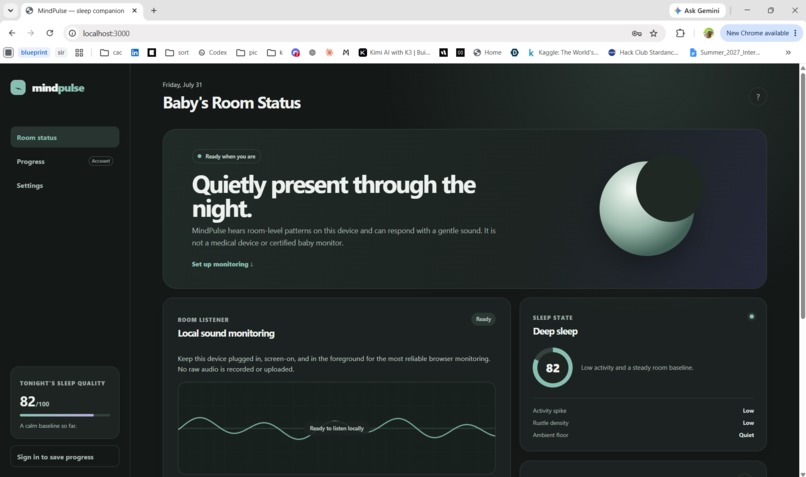Click the page vertical scrollbar

pyautogui.click(x=802, y=195)
